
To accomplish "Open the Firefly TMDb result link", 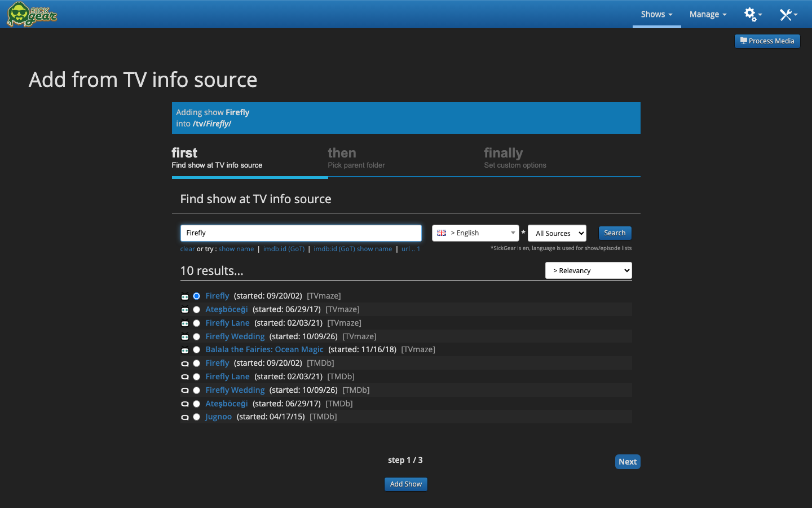I will (x=217, y=363).
